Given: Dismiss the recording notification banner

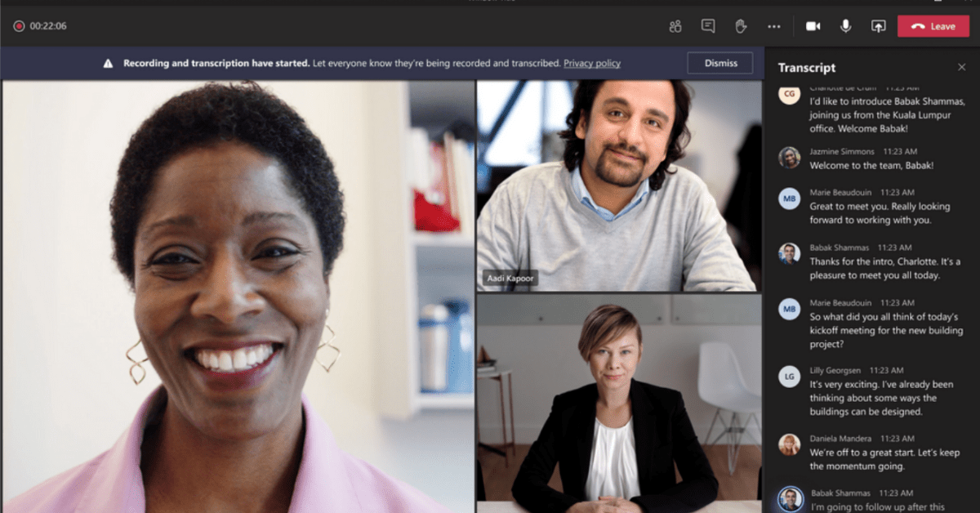Looking at the screenshot, I should (719, 63).
